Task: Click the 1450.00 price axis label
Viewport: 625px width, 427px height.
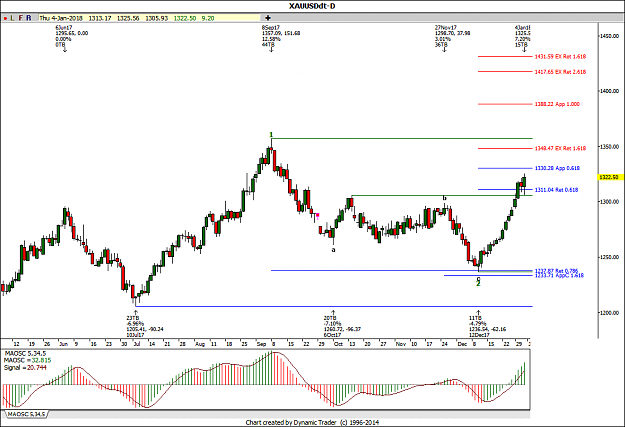Action: pos(609,36)
